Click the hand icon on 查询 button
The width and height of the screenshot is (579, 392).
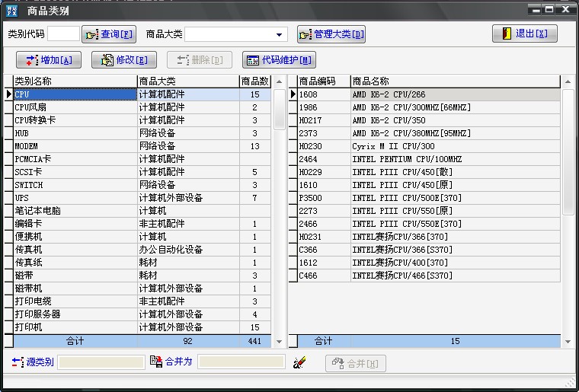pyautogui.click(x=92, y=35)
